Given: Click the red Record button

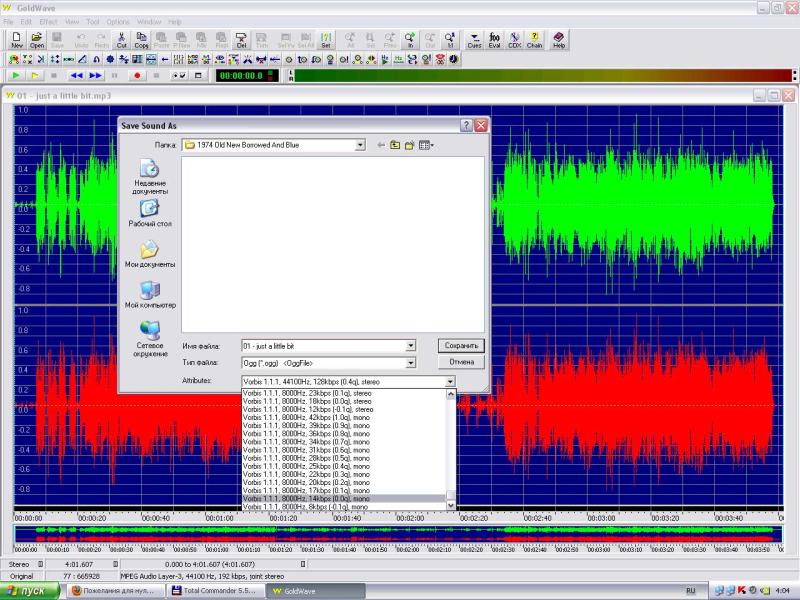Looking at the screenshot, I should [137, 76].
